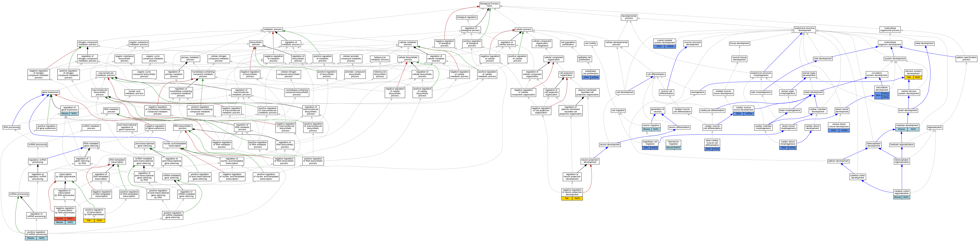The width and height of the screenshot is (980, 242).
Task: Click post-transcriptional regulation of gene expression node
Action: (x=127, y=127)
